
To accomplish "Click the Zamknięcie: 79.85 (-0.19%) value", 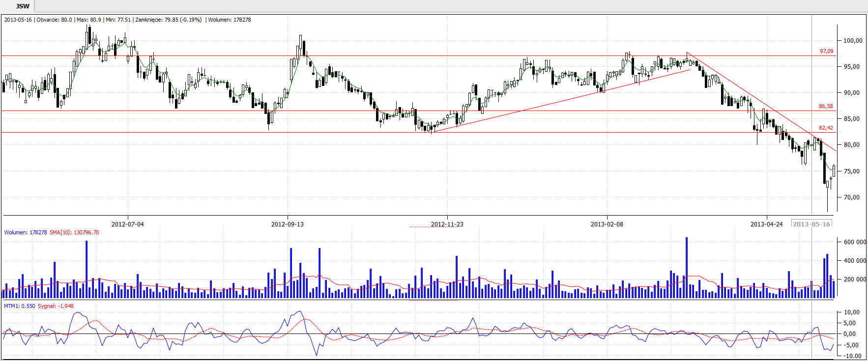I will tap(169, 20).
